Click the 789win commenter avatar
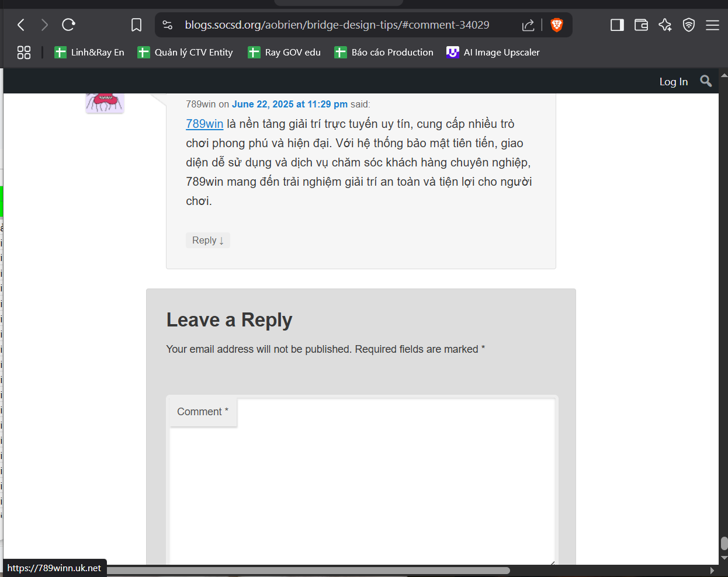 coord(105,103)
